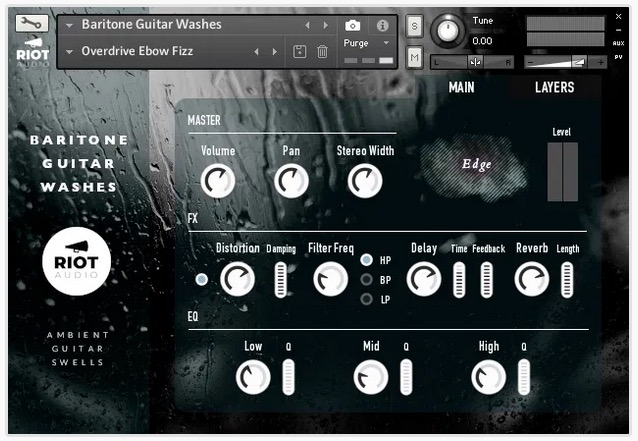Click the Master Volume knob
Screen dimensions: 638x441
(218, 181)
